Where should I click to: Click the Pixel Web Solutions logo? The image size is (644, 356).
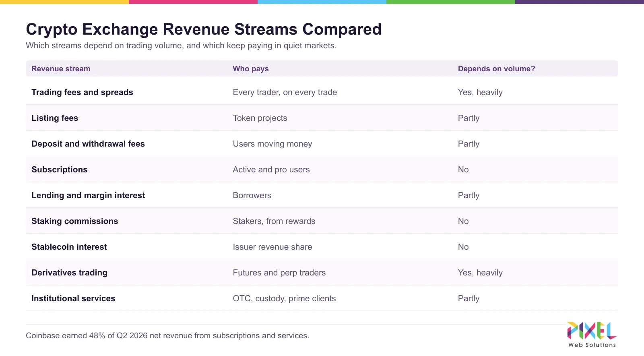pos(592,335)
